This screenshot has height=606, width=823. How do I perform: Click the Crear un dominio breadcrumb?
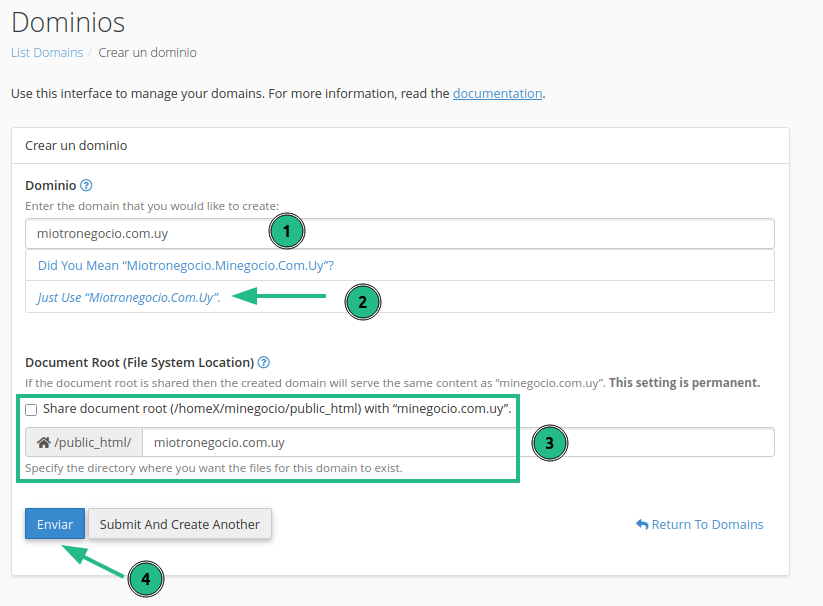coord(147,52)
